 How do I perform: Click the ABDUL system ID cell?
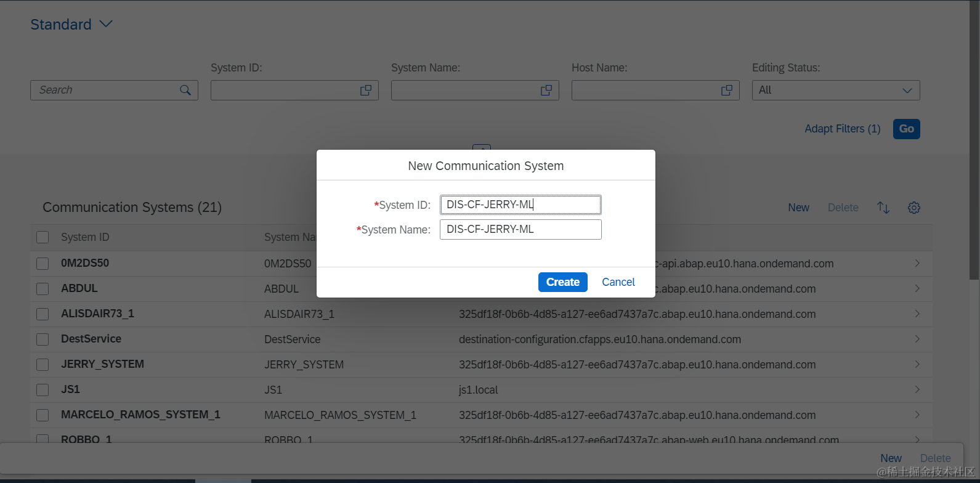pyautogui.click(x=79, y=288)
